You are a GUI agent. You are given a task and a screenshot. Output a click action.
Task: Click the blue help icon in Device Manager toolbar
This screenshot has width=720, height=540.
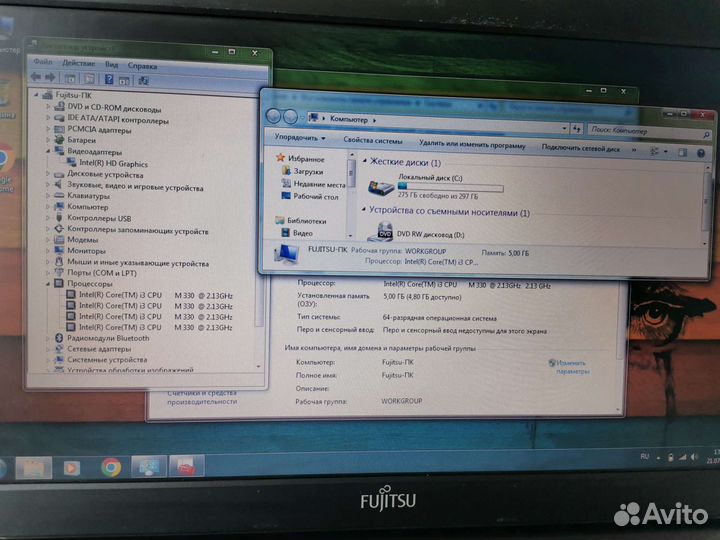[x=109, y=79]
